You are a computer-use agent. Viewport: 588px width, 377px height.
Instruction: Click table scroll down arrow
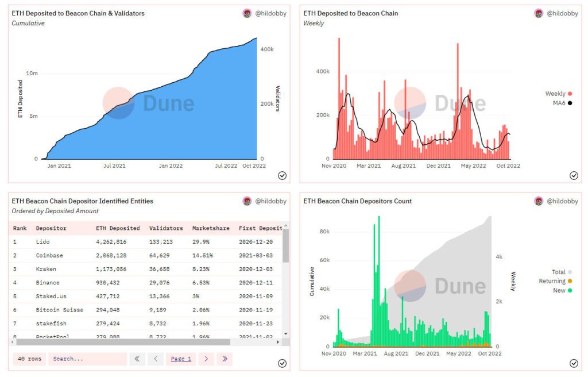[286, 333]
